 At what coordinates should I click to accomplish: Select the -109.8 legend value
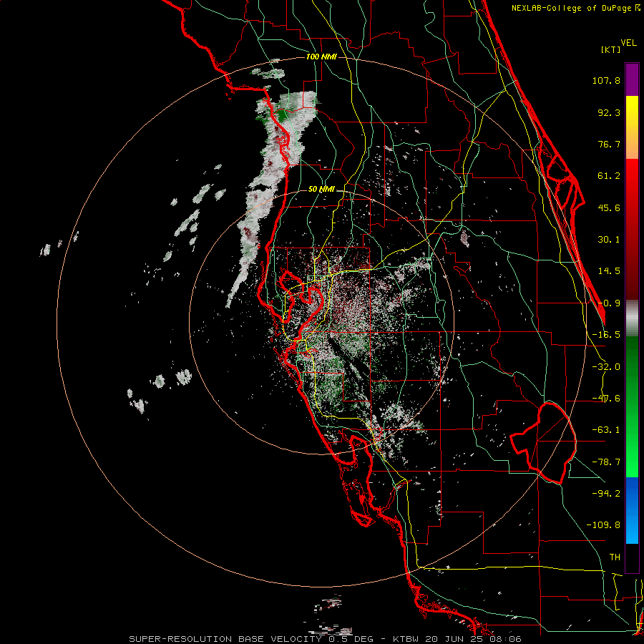[x=603, y=525]
